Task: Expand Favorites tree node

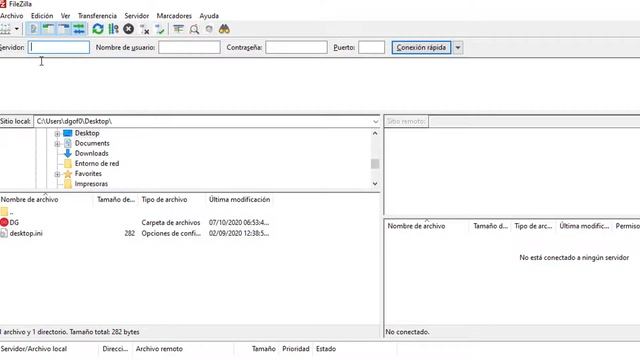Action: [57, 174]
